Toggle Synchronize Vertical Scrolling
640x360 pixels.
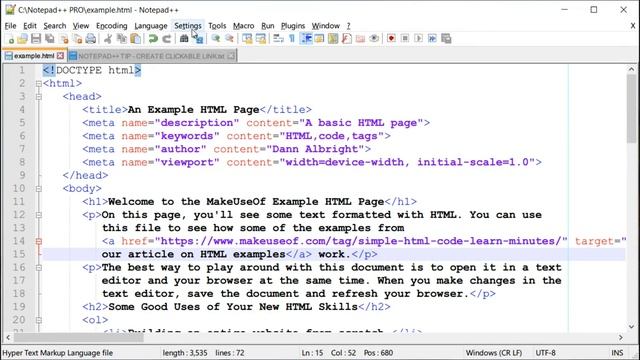[x=247, y=39]
